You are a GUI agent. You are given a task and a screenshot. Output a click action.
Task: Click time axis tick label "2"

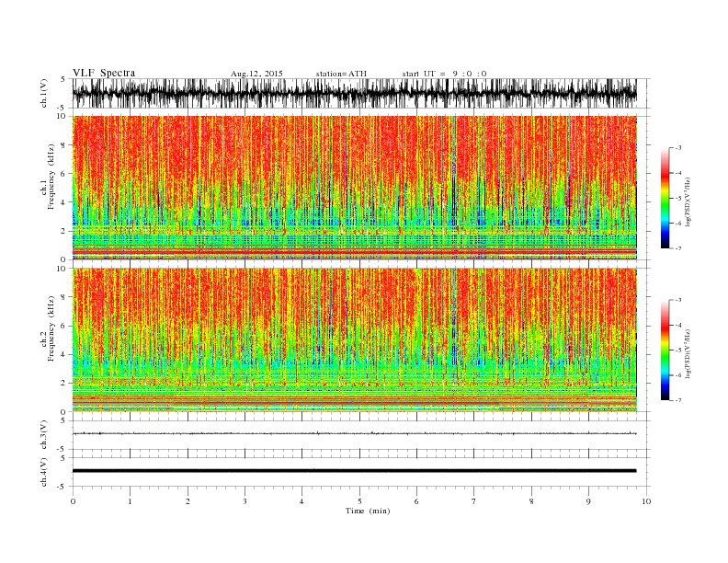click(188, 501)
